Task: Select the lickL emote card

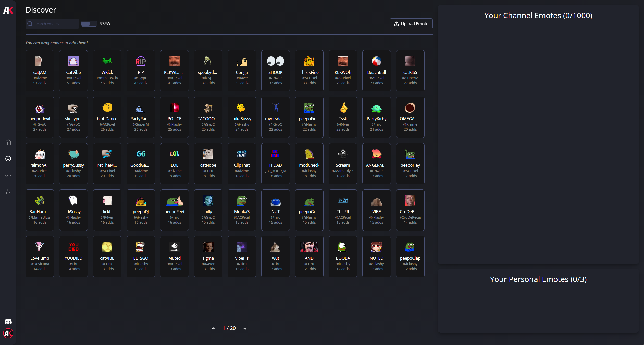Action: pyautogui.click(x=107, y=210)
